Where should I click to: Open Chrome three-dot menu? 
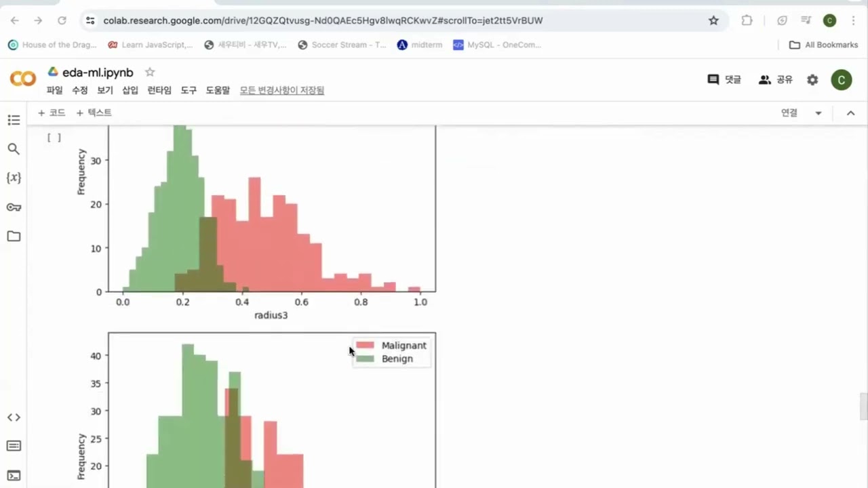[853, 20]
